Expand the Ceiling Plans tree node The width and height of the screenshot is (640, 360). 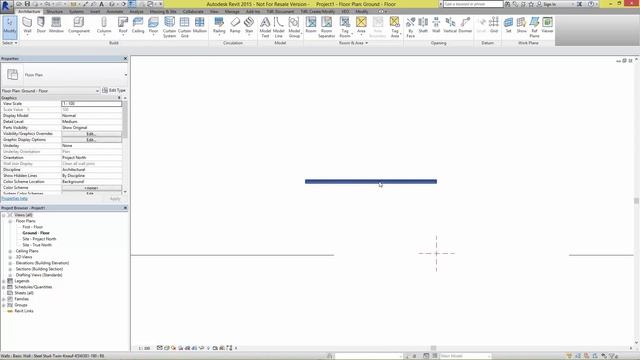pos(10,251)
